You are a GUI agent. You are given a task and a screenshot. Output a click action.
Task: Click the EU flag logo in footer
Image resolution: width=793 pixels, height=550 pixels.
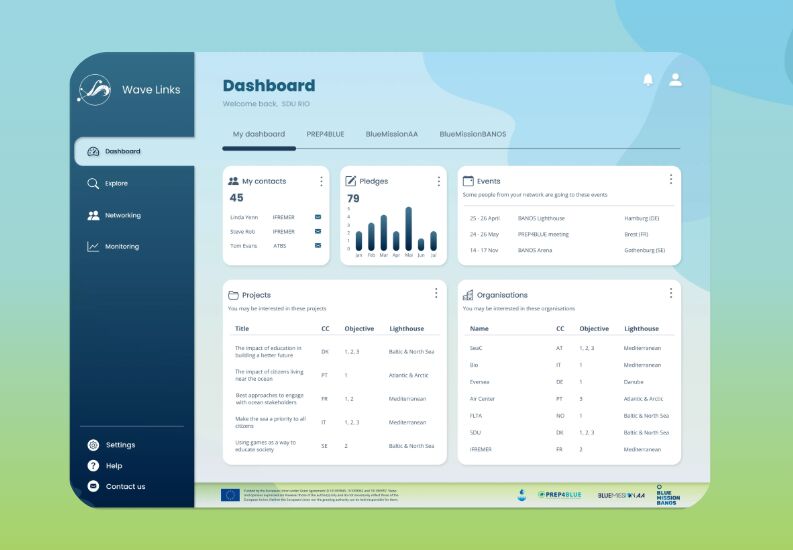tap(230, 495)
